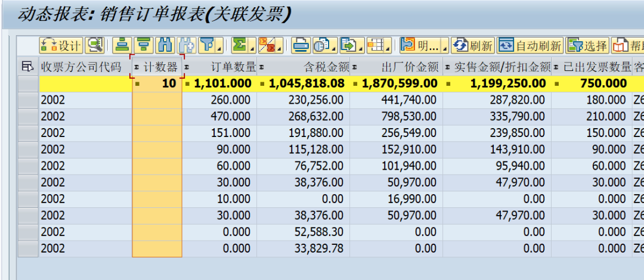The width and height of the screenshot is (644, 280).
Task: Select row with order quantity 260.000
Action: pyautogui.click(x=28, y=100)
